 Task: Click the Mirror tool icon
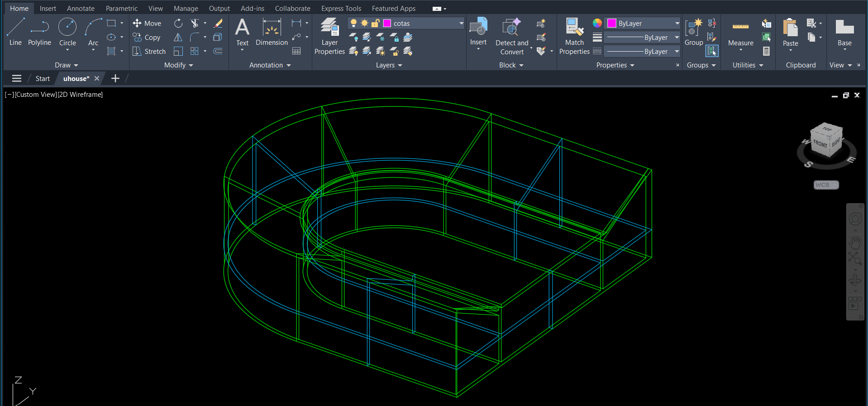(x=178, y=38)
